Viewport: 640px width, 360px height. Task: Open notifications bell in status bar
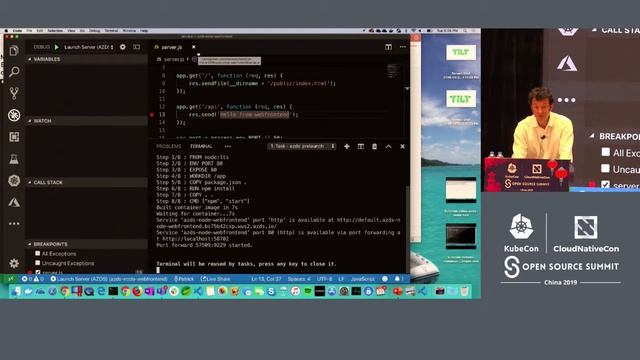point(399,279)
